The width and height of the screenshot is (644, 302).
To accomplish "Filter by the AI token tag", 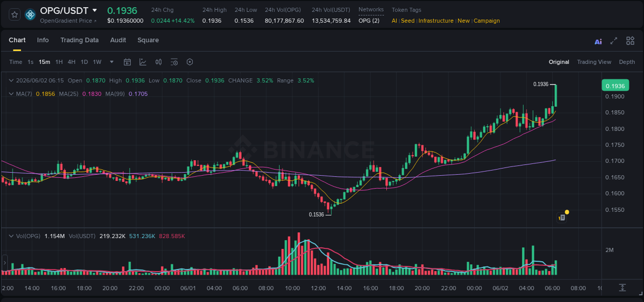I will (394, 21).
